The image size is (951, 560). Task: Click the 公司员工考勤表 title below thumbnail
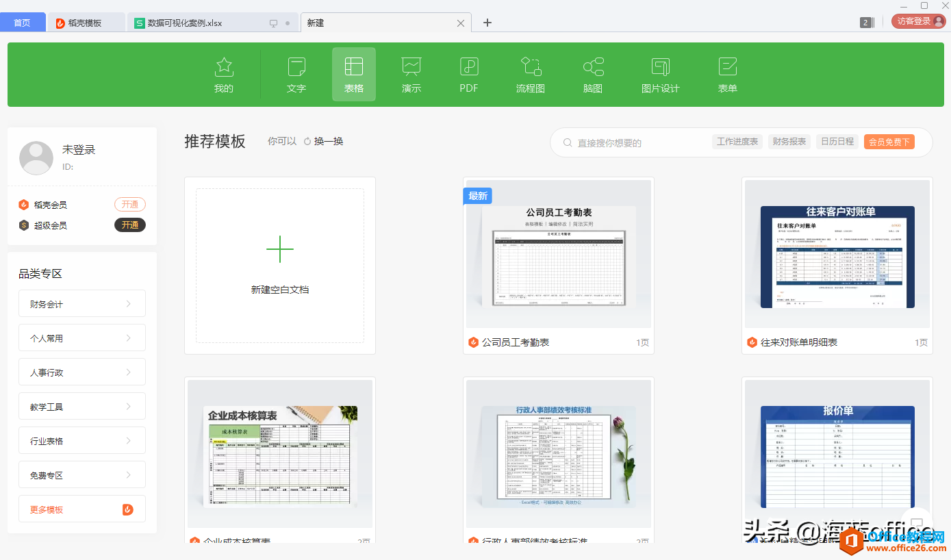pyautogui.click(x=516, y=342)
